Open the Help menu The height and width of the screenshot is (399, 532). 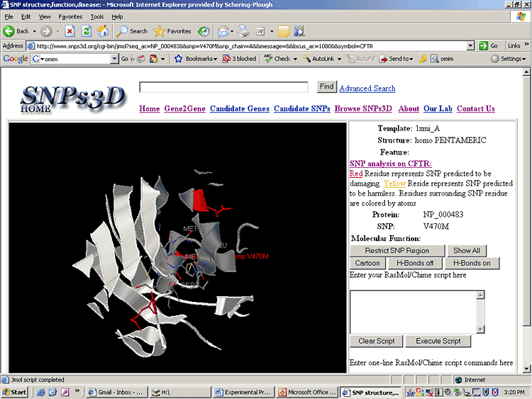click(117, 16)
